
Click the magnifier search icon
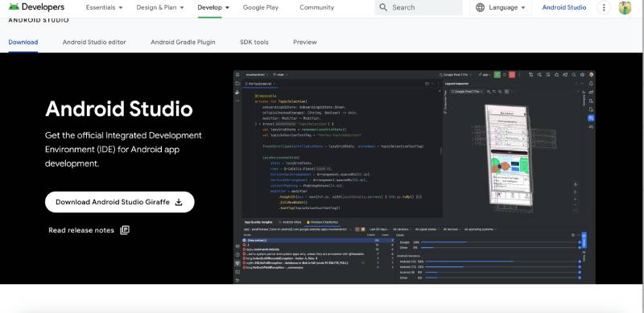(x=383, y=7)
